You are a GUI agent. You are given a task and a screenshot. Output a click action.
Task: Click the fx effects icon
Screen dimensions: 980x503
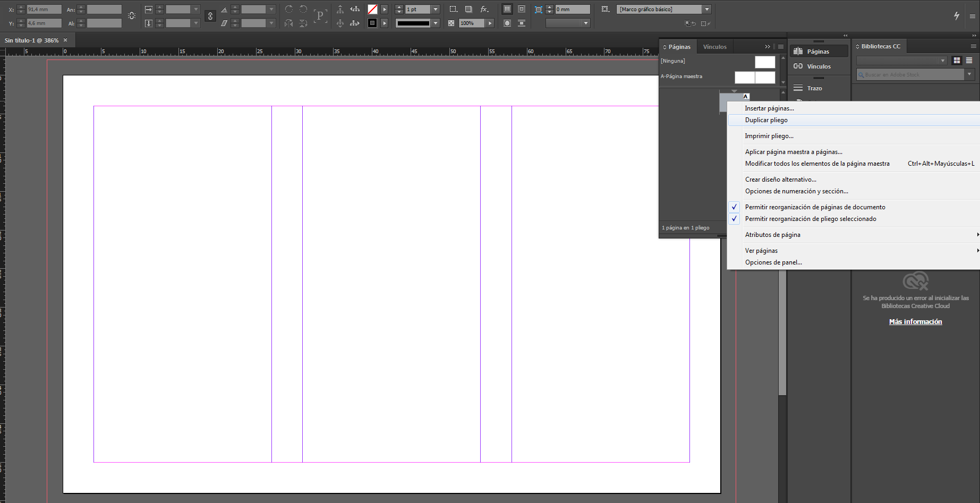[484, 9]
